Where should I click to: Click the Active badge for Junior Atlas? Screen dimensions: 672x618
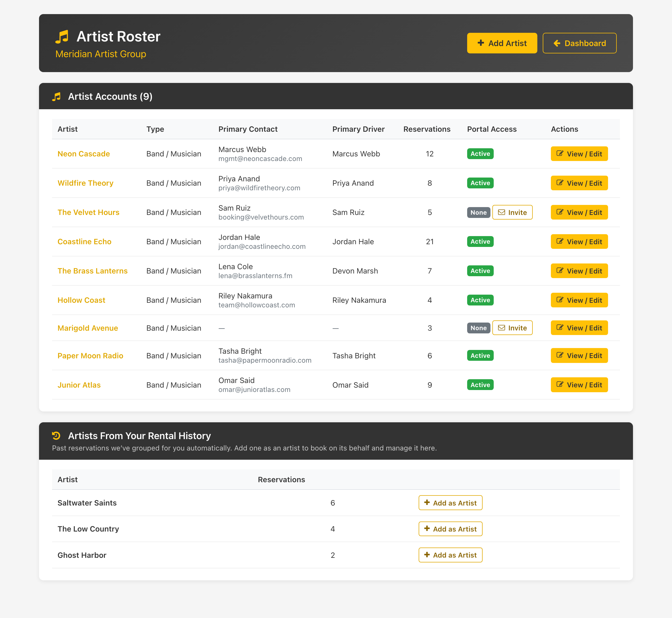pyautogui.click(x=480, y=385)
